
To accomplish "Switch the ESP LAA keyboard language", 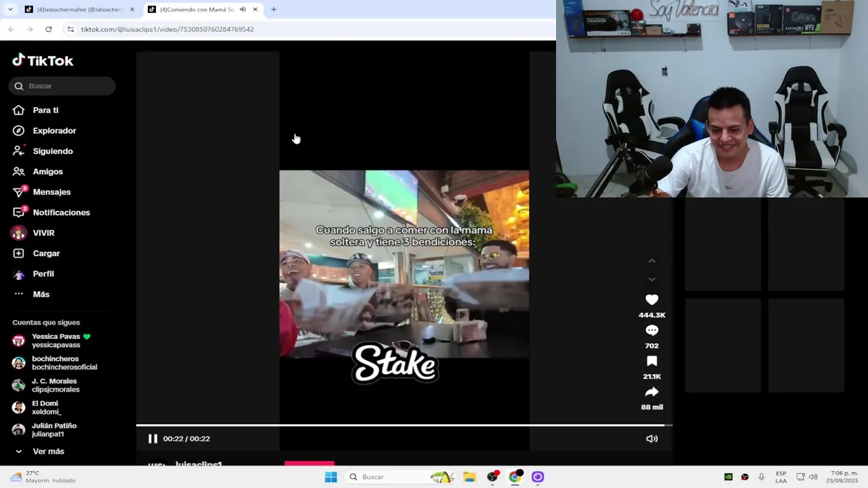I will pyautogui.click(x=781, y=477).
